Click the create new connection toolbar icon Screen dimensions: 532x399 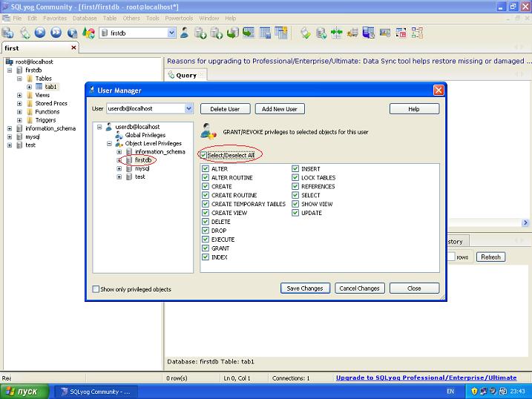point(7,33)
